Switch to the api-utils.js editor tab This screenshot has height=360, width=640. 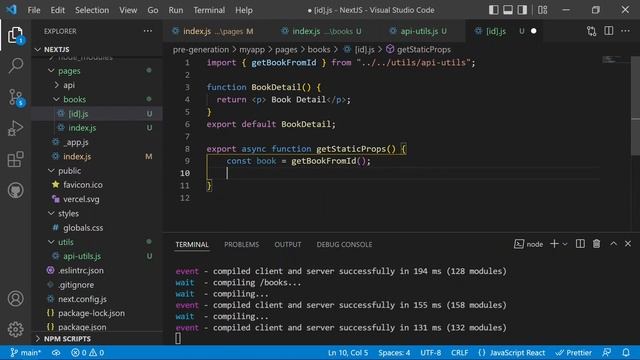(x=423, y=31)
